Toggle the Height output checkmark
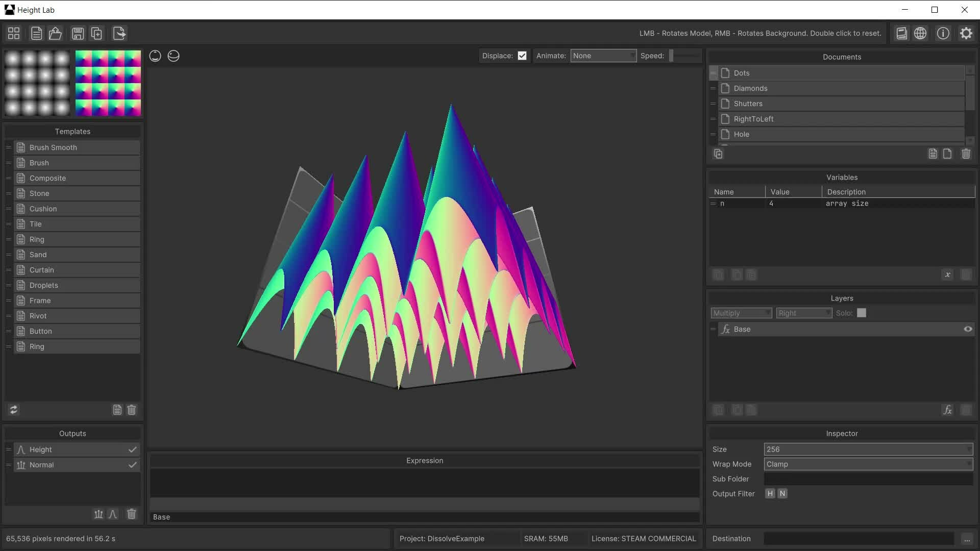The height and width of the screenshot is (551, 980). (x=132, y=449)
